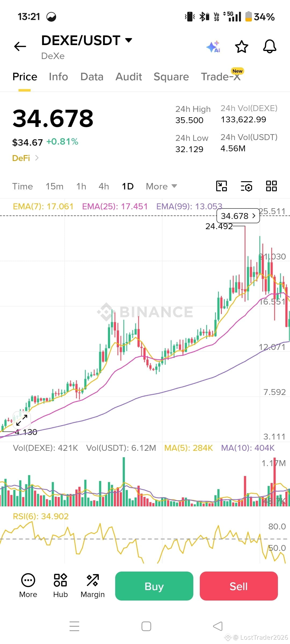Screen dimensions: 290x644
Task: Select the 15m chart interval
Action: pos(55,186)
